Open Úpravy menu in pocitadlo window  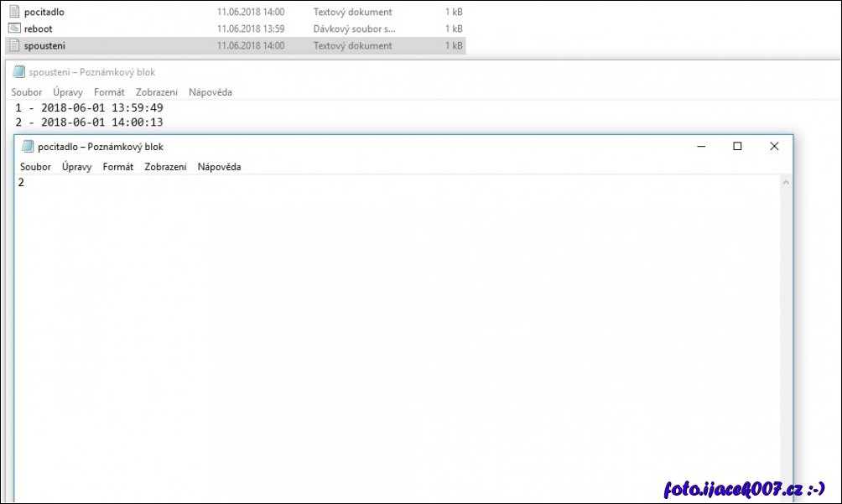76,167
